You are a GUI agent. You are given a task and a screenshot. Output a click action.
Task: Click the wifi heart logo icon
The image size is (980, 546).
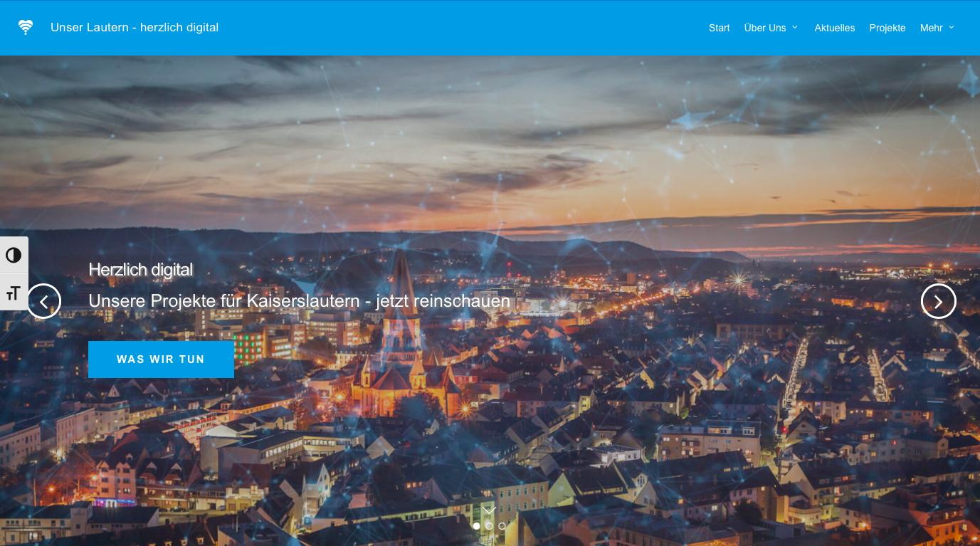coord(26,28)
